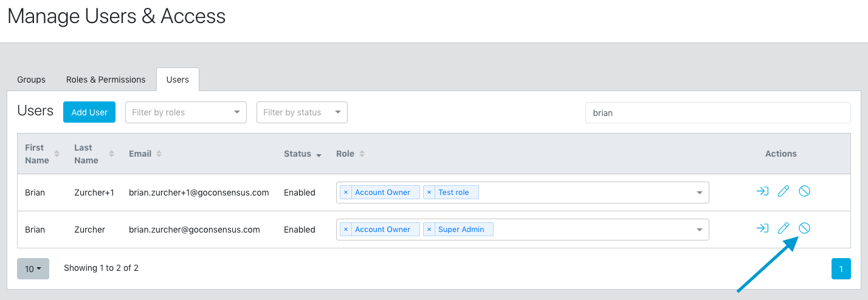Expand the rows-per-page 10 dropdown

33,268
